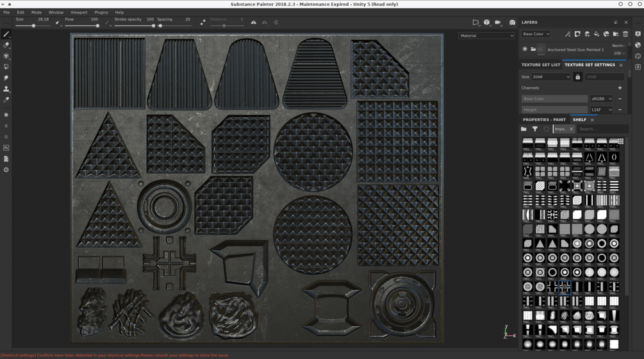Screen dimensions: 644x359
Task: Click the camera screenshot icon
Action: click(x=512, y=22)
